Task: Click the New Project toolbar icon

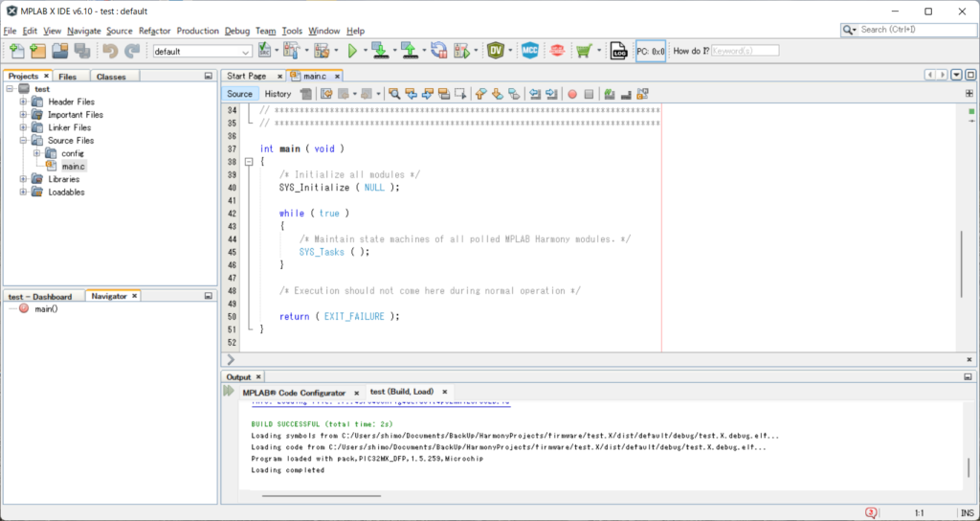Action: pyautogui.click(x=37, y=51)
